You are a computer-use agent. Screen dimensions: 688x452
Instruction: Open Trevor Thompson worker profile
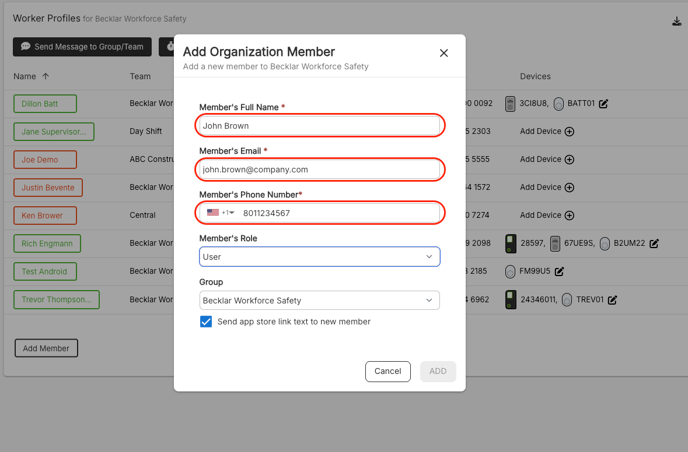pyautogui.click(x=57, y=300)
